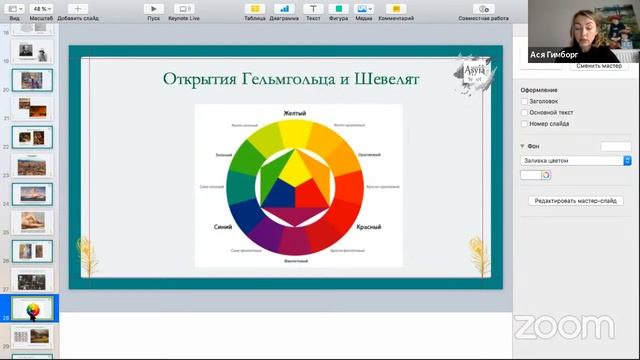Toggle the Заголовок checkbox
The image size is (640, 360).
(x=524, y=101)
